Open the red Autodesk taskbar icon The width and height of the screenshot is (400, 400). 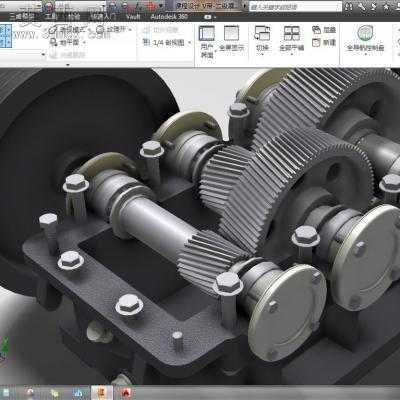click(126, 393)
